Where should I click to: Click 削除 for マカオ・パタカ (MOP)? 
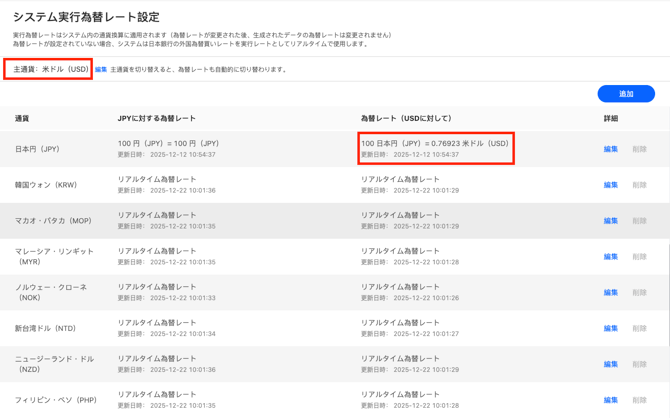coord(639,221)
